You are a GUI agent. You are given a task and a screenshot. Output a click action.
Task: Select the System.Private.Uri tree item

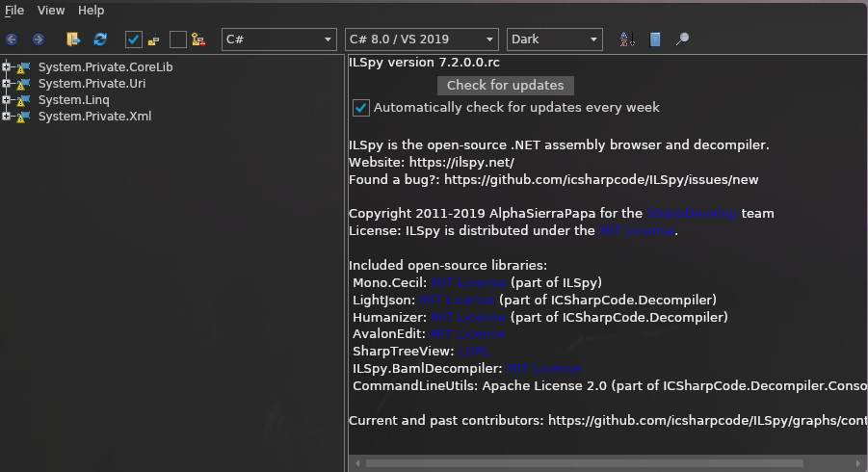[x=92, y=84]
